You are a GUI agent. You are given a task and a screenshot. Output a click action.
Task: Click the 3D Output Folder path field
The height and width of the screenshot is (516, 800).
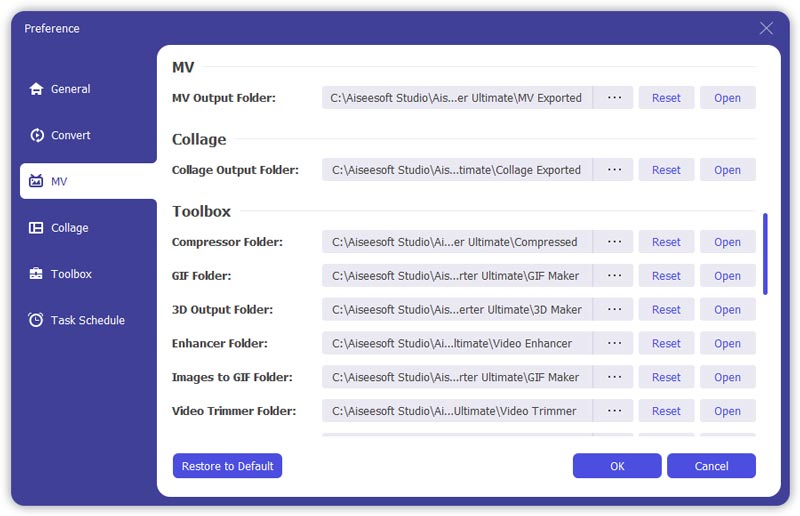(457, 309)
